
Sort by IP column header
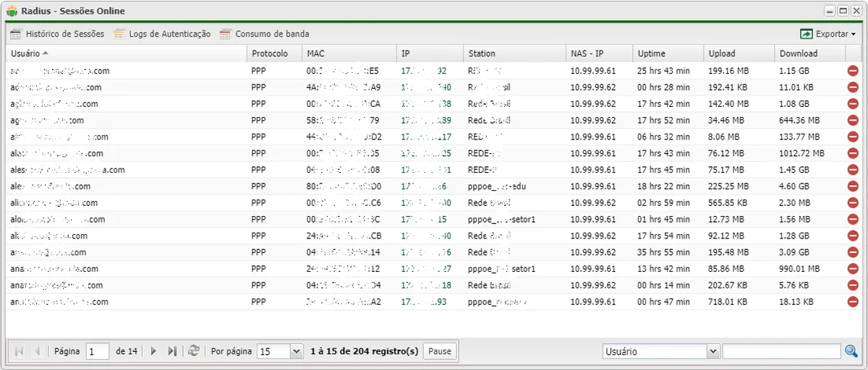[430, 53]
